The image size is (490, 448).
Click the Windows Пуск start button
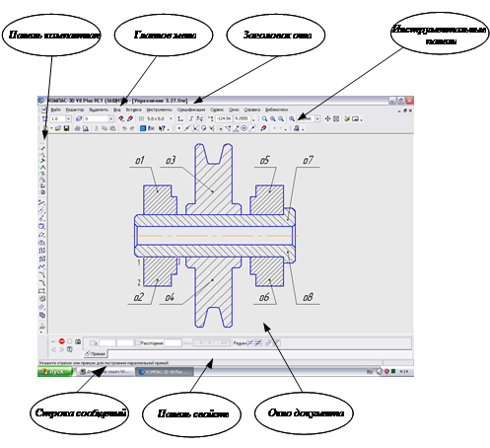click(x=55, y=372)
